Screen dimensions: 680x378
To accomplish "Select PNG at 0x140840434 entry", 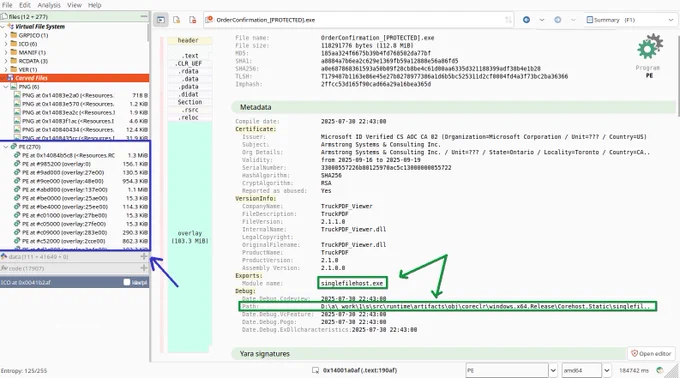I will [80, 130].
